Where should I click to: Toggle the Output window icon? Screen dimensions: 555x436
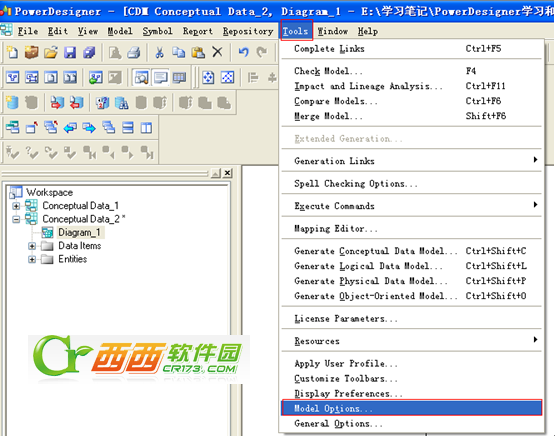click(x=160, y=78)
